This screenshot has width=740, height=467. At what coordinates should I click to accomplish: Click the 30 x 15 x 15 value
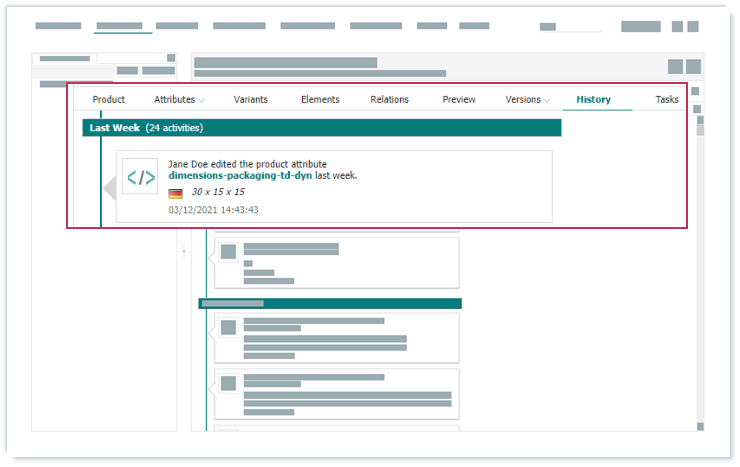(x=218, y=192)
